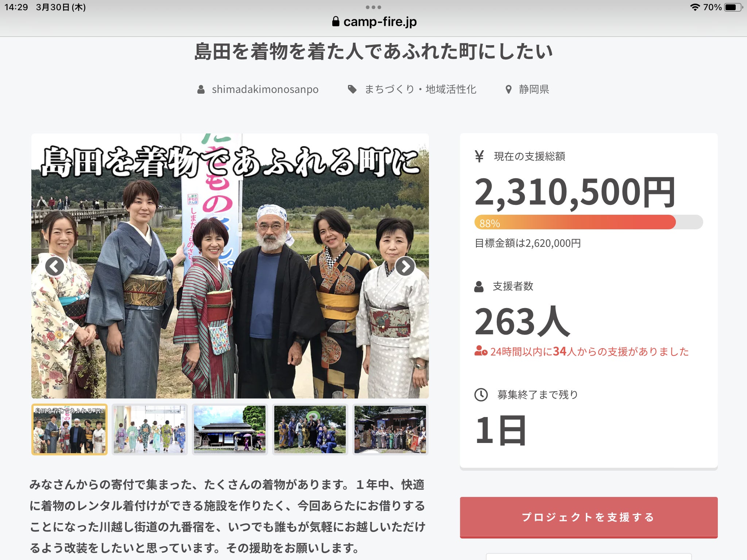The height and width of the screenshot is (560, 747).
Task: Select the third thumbnail of the old house
Action: (x=230, y=429)
